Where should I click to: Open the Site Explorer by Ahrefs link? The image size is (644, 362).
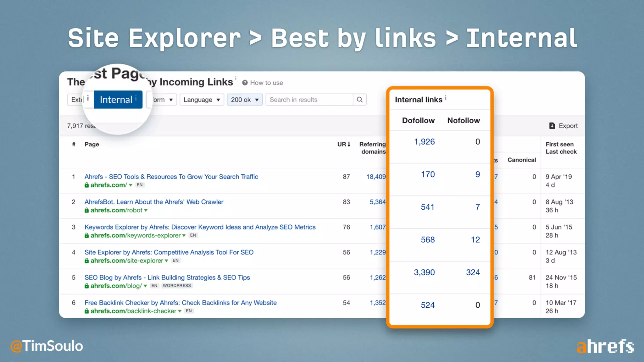point(169,252)
